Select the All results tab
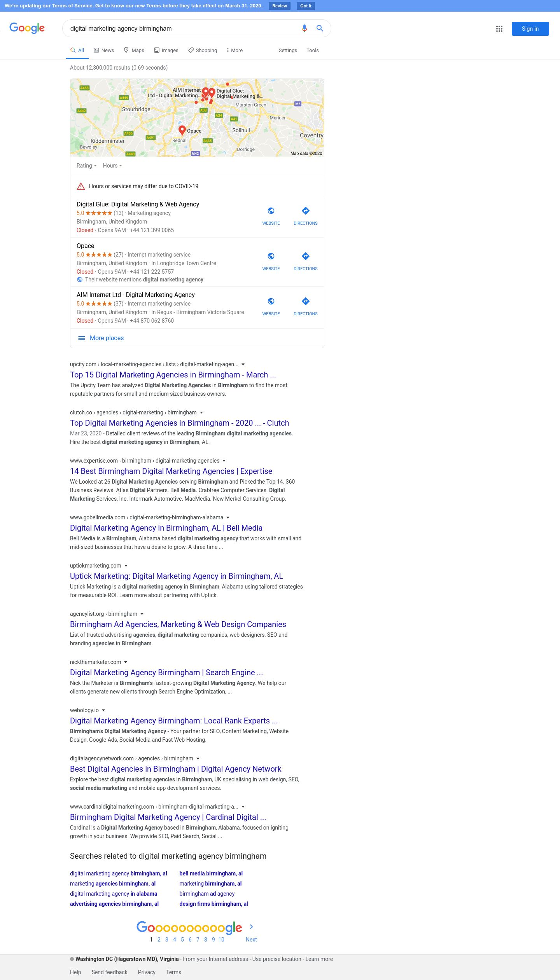This screenshot has height=980, width=560. pos(77,51)
